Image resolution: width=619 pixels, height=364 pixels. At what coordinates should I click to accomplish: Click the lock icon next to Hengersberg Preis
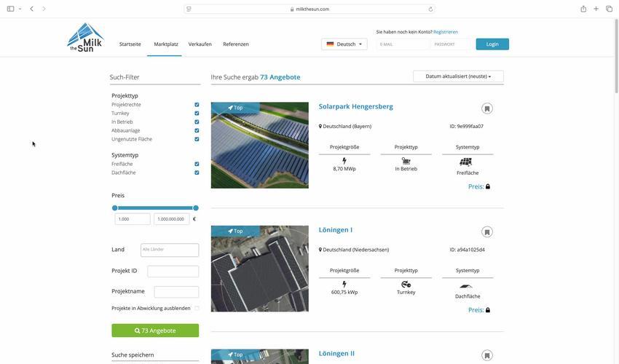[x=487, y=187]
